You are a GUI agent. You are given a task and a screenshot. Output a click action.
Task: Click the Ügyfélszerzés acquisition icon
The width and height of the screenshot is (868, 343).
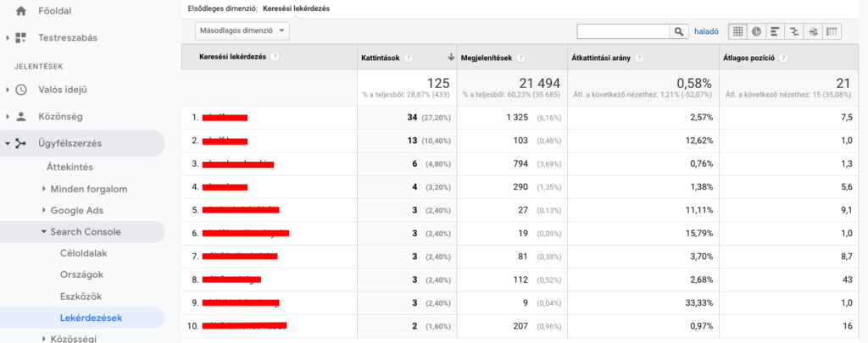(21, 144)
